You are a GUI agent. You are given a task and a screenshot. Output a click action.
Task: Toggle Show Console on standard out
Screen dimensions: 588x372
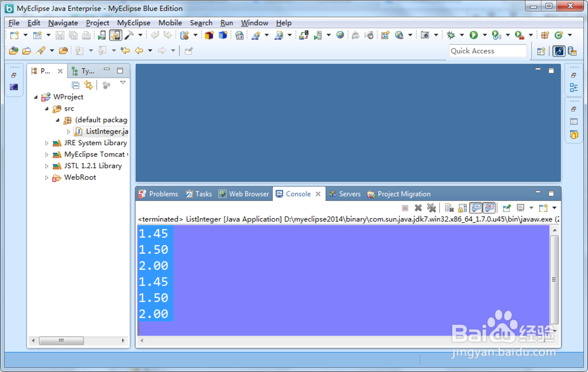pos(476,207)
